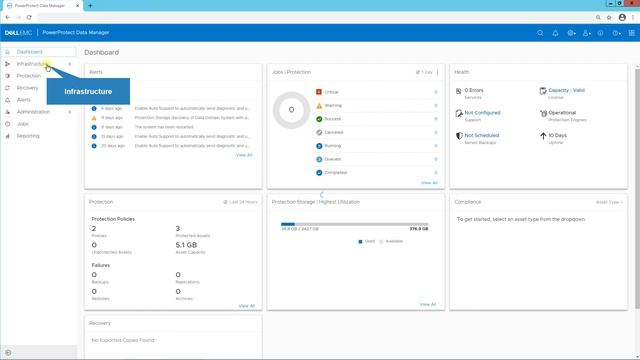Open the notifications bell in the header
The image size is (640, 360).
click(555, 33)
